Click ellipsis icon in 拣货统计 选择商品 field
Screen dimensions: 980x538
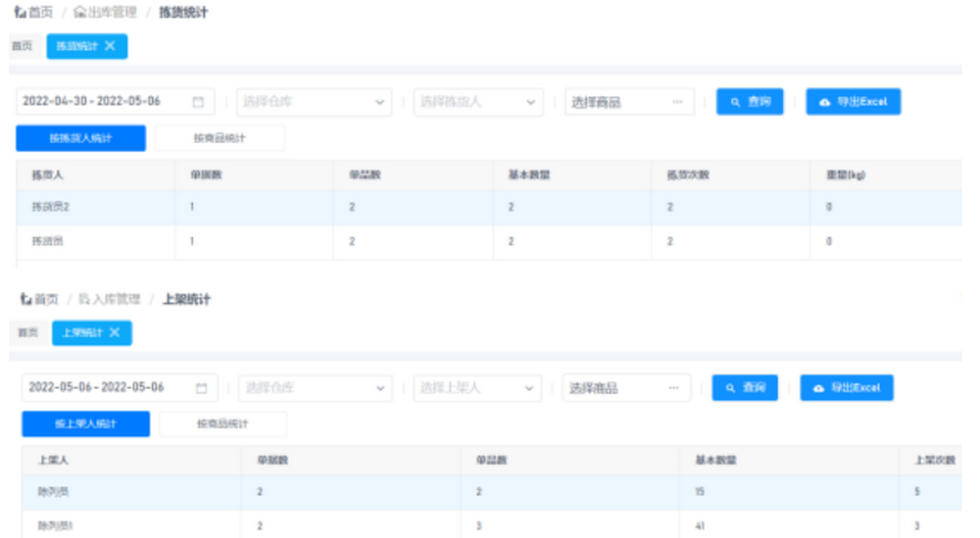click(677, 102)
